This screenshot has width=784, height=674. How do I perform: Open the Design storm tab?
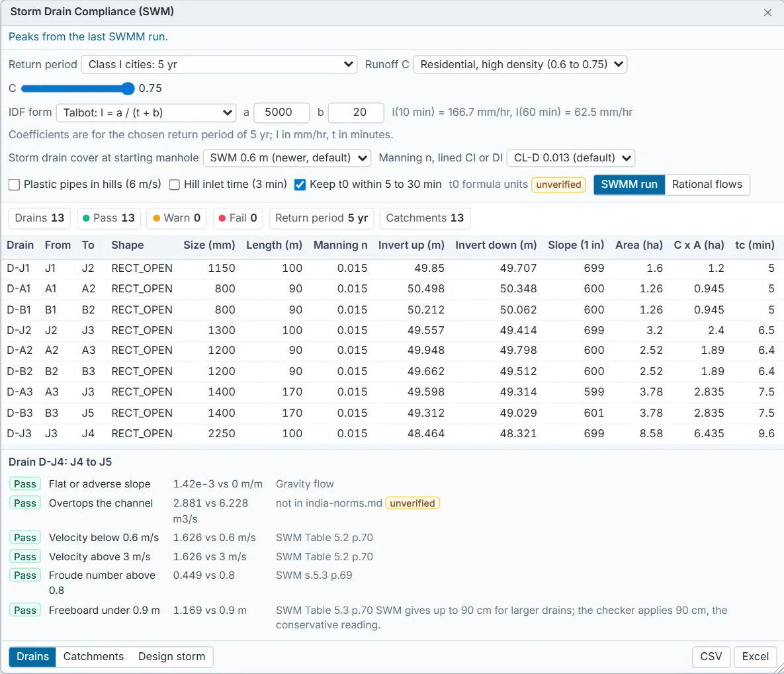pyautogui.click(x=171, y=657)
